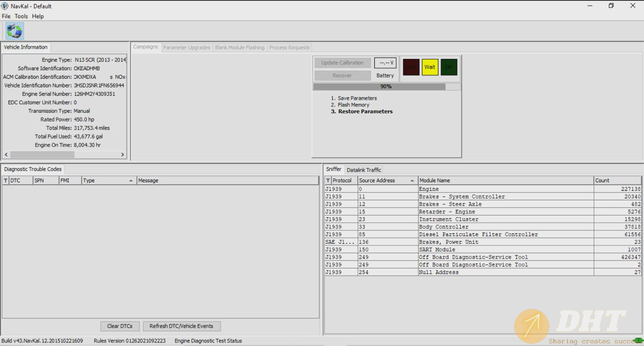Click the Rules Version status bar text
644x346 pixels.
pyautogui.click(x=129, y=341)
